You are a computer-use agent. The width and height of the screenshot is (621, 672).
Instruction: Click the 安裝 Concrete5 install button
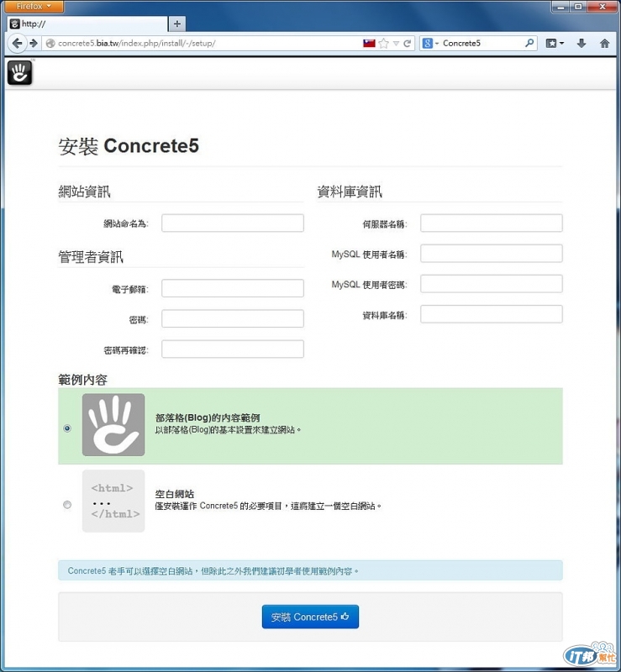[x=310, y=617]
